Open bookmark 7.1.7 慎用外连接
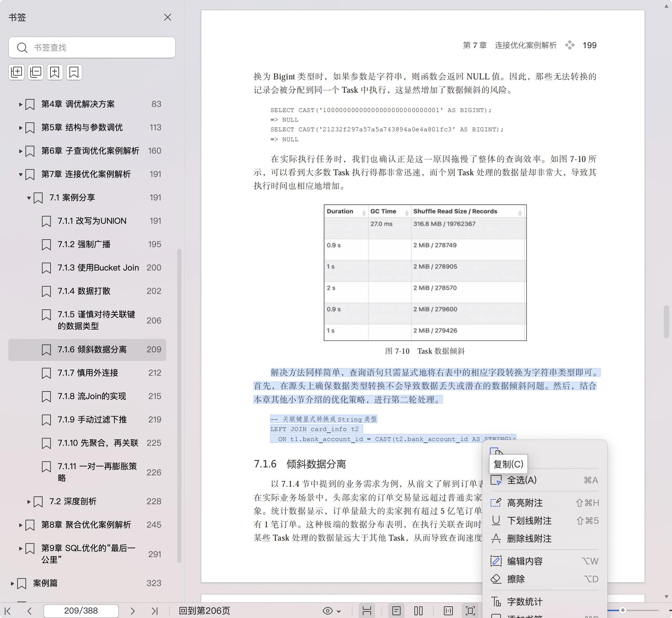The height and width of the screenshot is (618, 672). pyautogui.click(x=88, y=373)
